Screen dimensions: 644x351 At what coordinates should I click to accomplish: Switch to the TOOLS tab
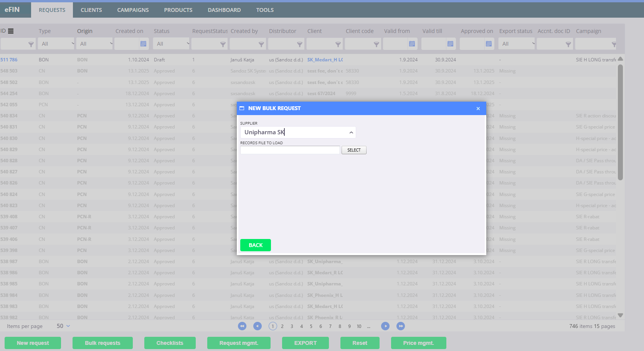[x=265, y=10]
